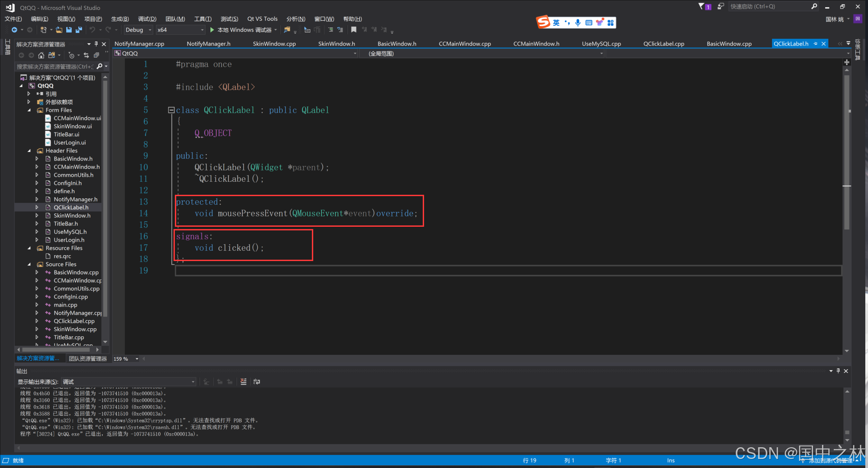
Task: Click the Home icon in Solution Explorer
Action: [x=41, y=55]
